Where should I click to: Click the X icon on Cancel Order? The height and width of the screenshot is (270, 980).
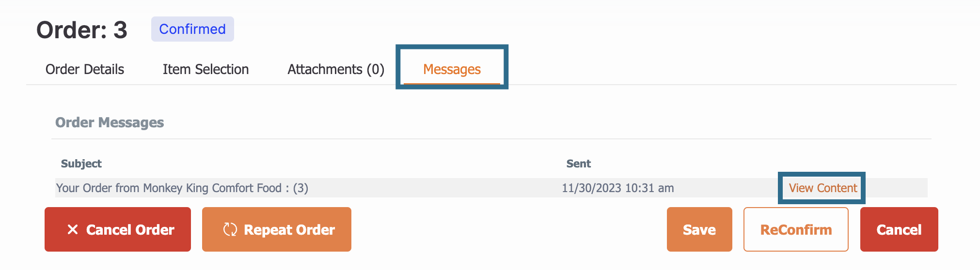[x=73, y=229]
